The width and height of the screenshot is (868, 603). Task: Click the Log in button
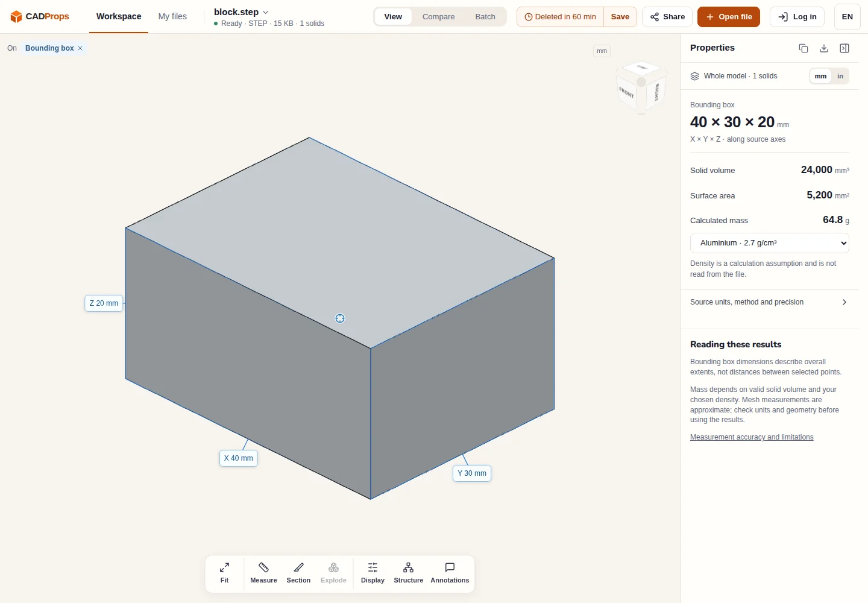(x=797, y=17)
